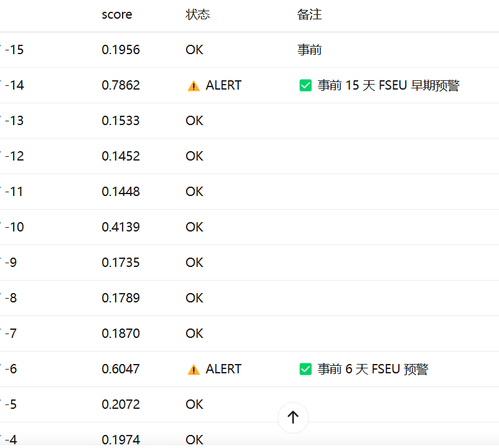Click green checkmark beside 事前 15 天 FSEU 早期预警
The height and width of the screenshot is (448, 499).
pyautogui.click(x=305, y=85)
